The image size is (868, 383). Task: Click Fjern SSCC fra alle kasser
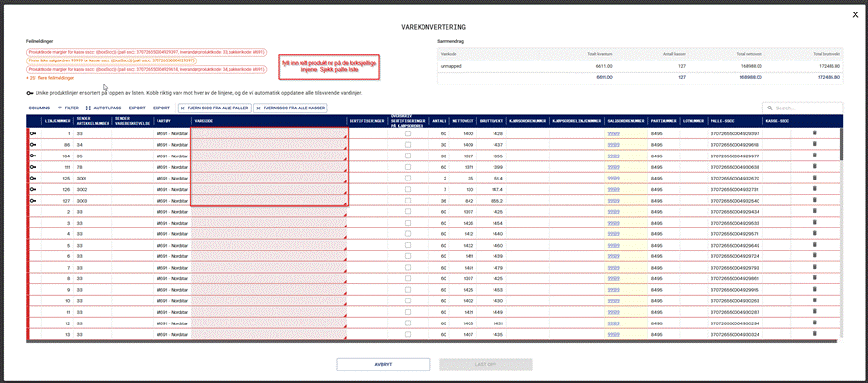click(291, 108)
